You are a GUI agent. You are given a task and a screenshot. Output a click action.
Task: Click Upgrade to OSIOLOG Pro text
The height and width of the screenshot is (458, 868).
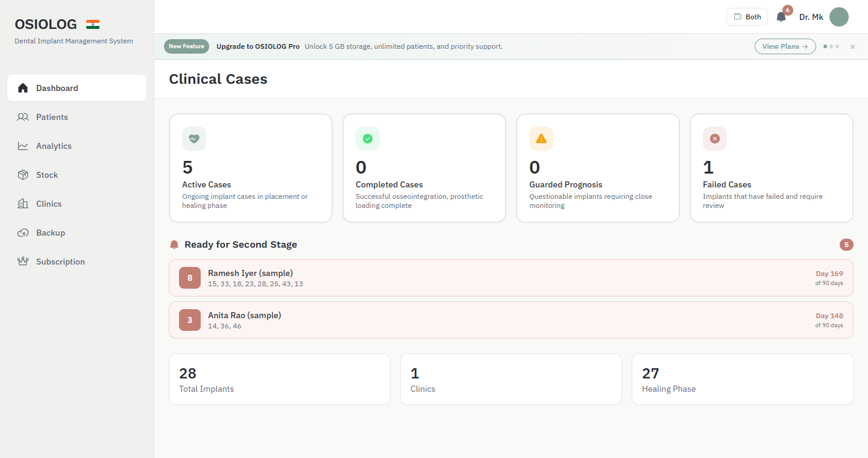pos(258,46)
